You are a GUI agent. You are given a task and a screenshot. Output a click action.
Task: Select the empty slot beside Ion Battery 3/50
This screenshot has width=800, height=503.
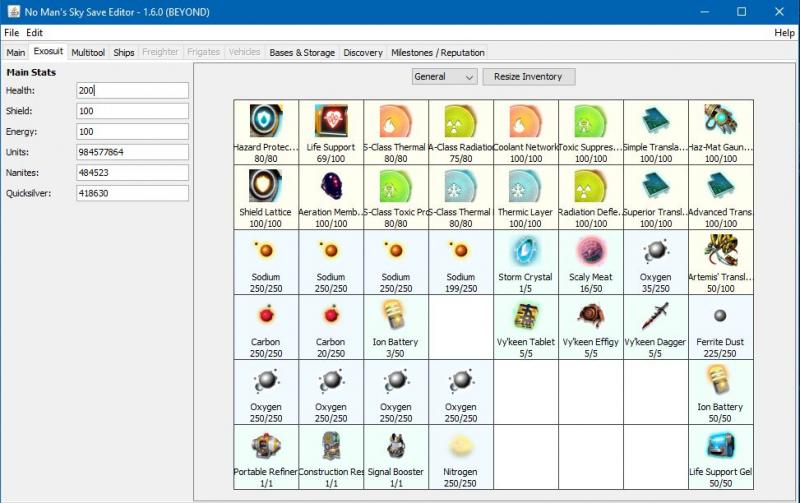pyautogui.click(x=461, y=327)
